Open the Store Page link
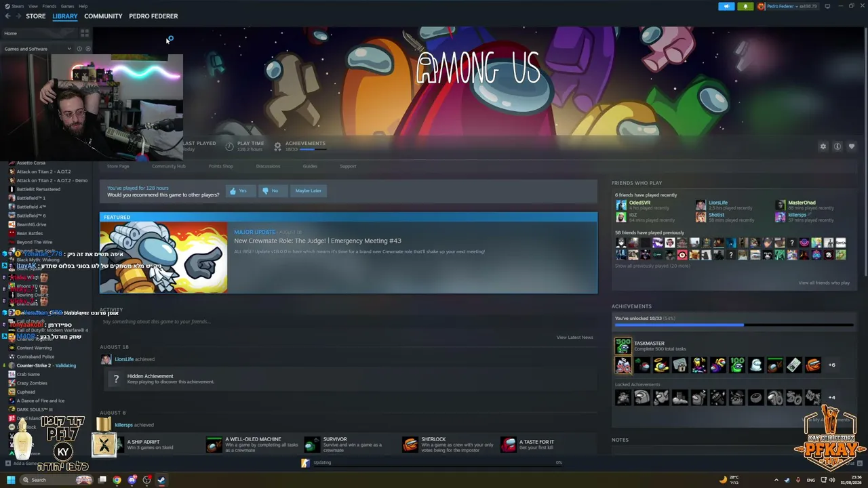The image size is (868, 488). [x=118, y=166]
